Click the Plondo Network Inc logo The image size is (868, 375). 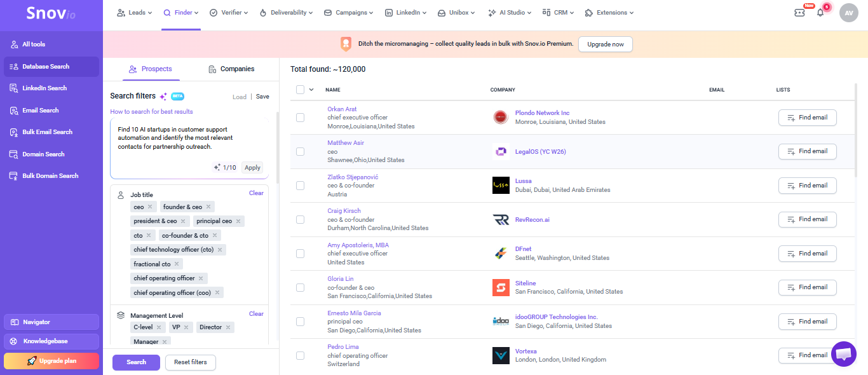point(501,117)
